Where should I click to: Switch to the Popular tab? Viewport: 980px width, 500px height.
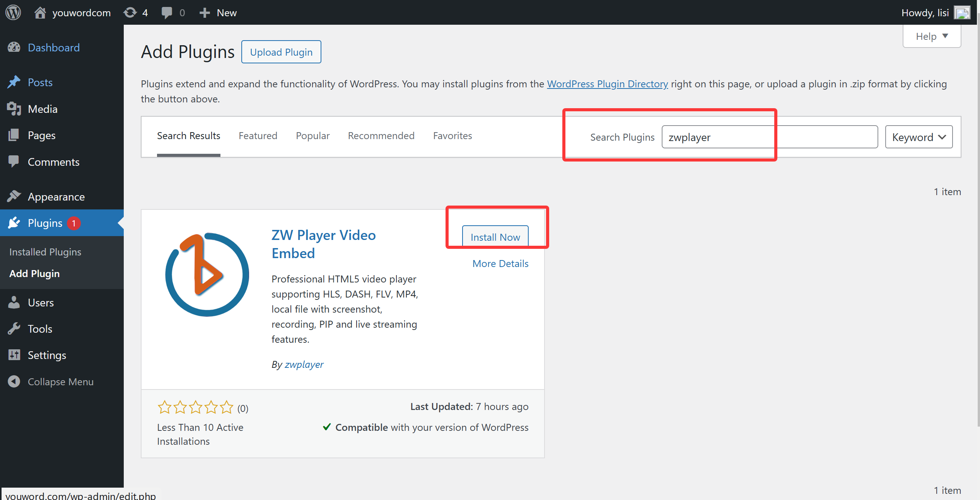[312, 136]
